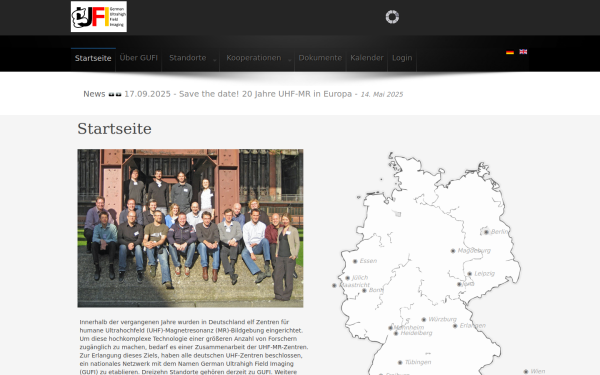Open the Login menu item
This screenshot has height=375, width=600.
coord(402,58)
